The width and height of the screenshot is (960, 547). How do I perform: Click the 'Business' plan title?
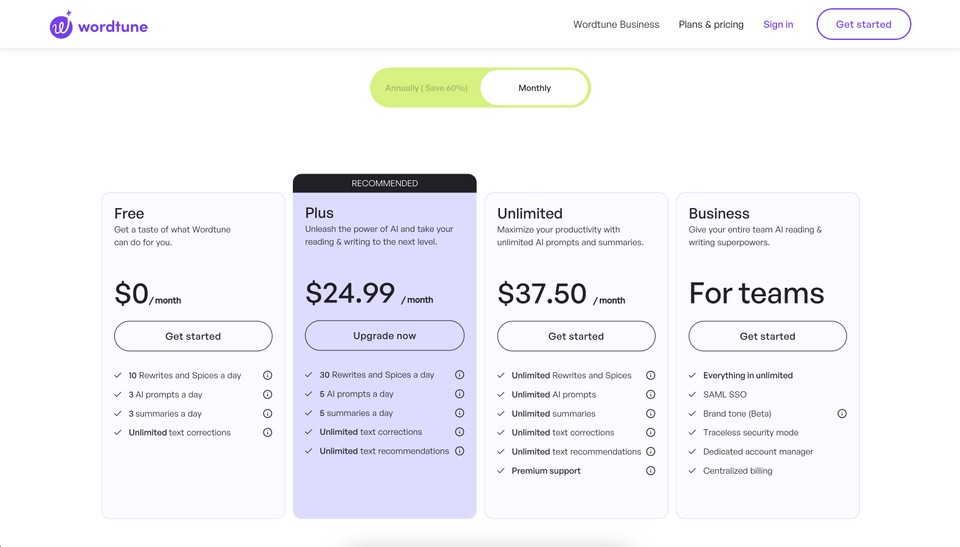[719, 213]
